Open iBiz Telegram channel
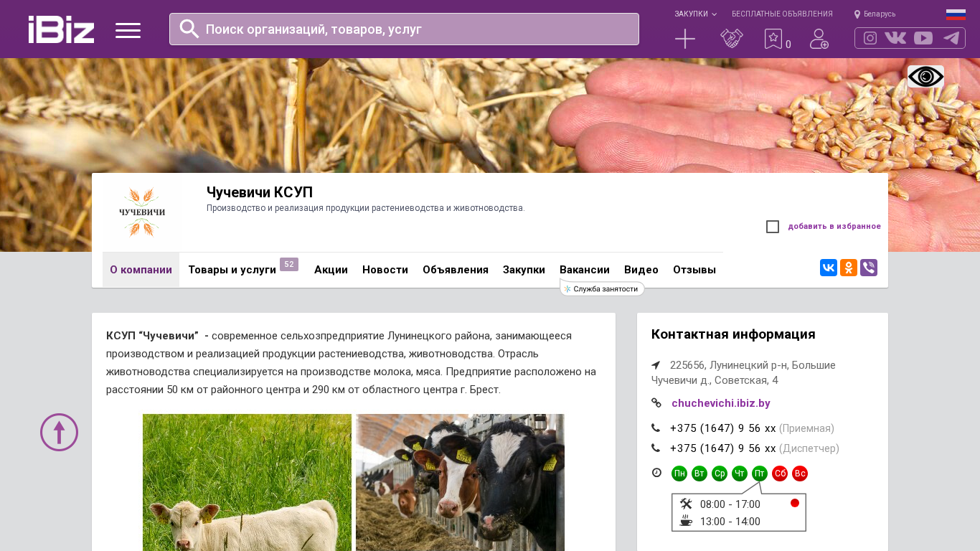 tap(951, 38)
